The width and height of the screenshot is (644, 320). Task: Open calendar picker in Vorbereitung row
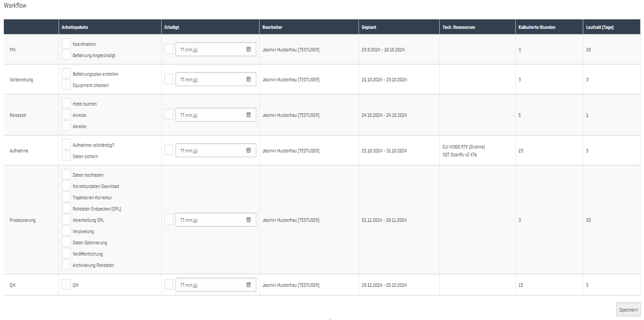(248, 79)
